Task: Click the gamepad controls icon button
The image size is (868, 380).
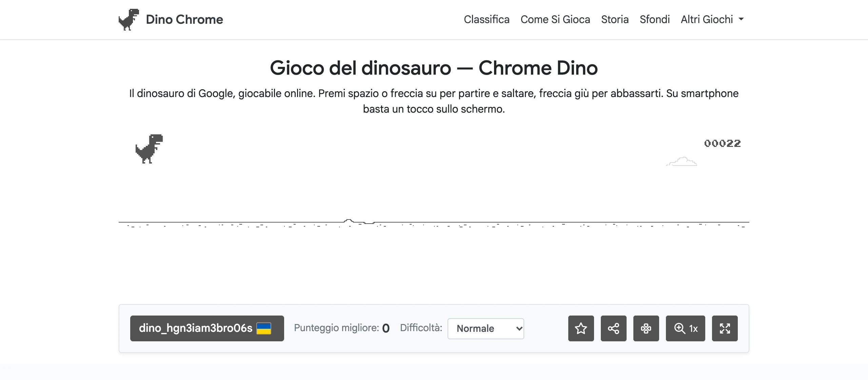Action: tap(646, 328)
